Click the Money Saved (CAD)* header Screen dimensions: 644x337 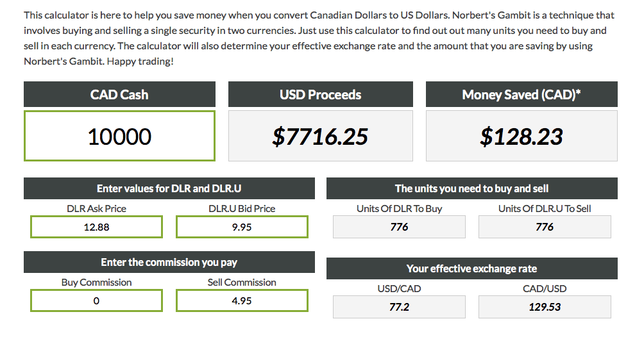click(x=521, y=95)
